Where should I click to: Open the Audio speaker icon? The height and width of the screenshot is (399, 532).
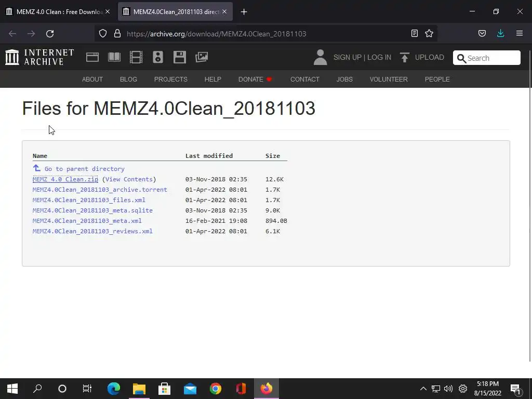[158, 57]
